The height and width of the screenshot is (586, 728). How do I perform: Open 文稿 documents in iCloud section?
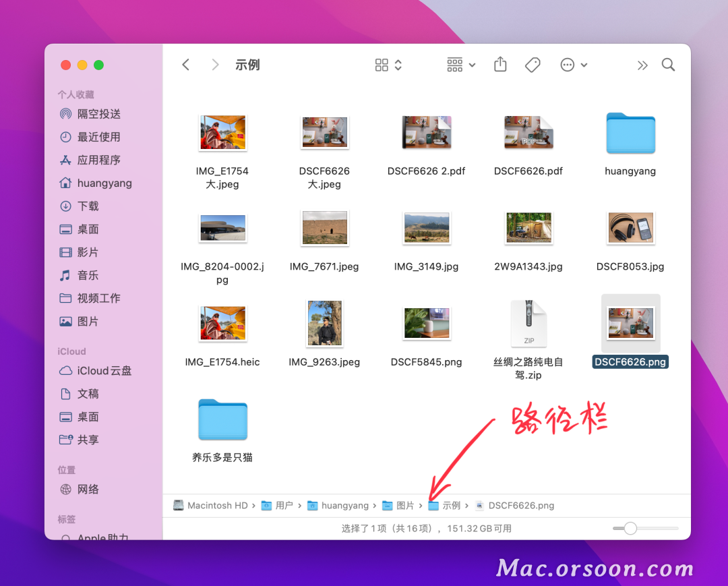(80, 394)
